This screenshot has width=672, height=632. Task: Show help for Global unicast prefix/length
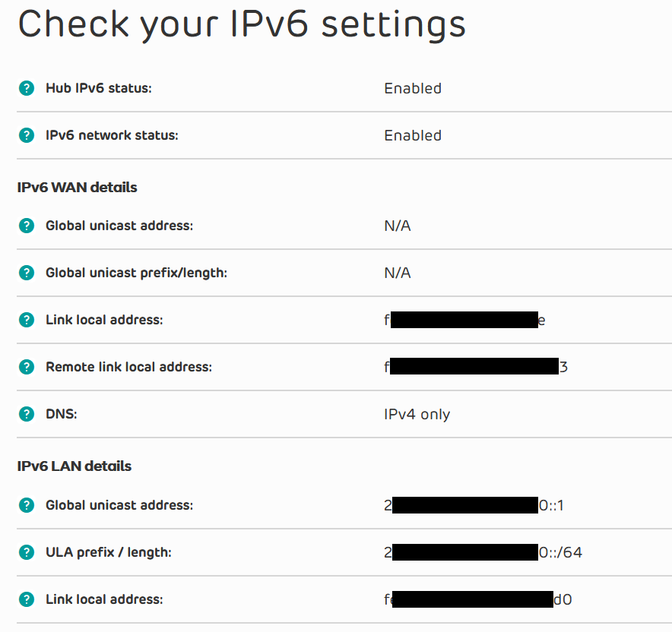(x=27, y=273)
